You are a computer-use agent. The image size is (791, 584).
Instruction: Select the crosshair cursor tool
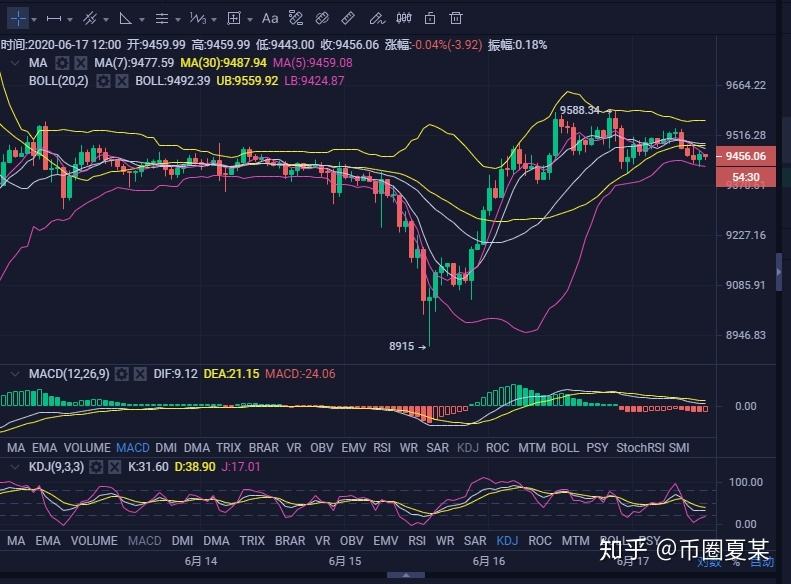18,19
